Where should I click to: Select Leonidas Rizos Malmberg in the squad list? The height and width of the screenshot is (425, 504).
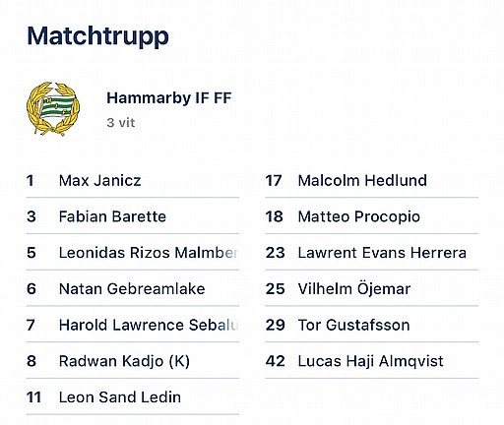[133, 253]
